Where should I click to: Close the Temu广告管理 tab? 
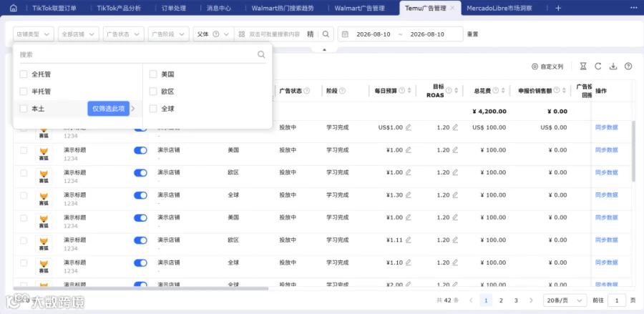[452, 8]
